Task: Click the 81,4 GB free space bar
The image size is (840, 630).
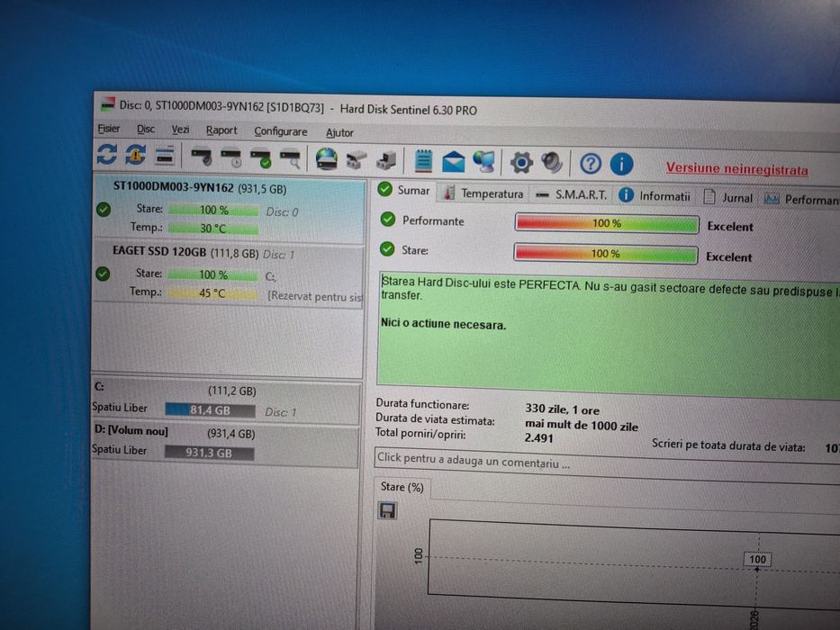Action: (x=210, y=410)
